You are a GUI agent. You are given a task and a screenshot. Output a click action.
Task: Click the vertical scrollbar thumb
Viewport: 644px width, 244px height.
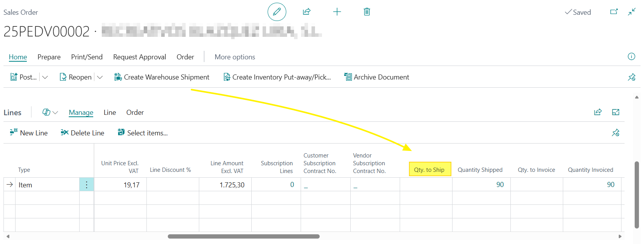point(637,195)
